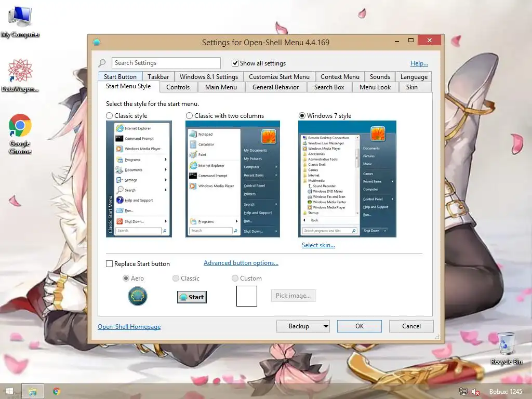Open the Backup dropdown button
The image size is (532, 399).
303,326
